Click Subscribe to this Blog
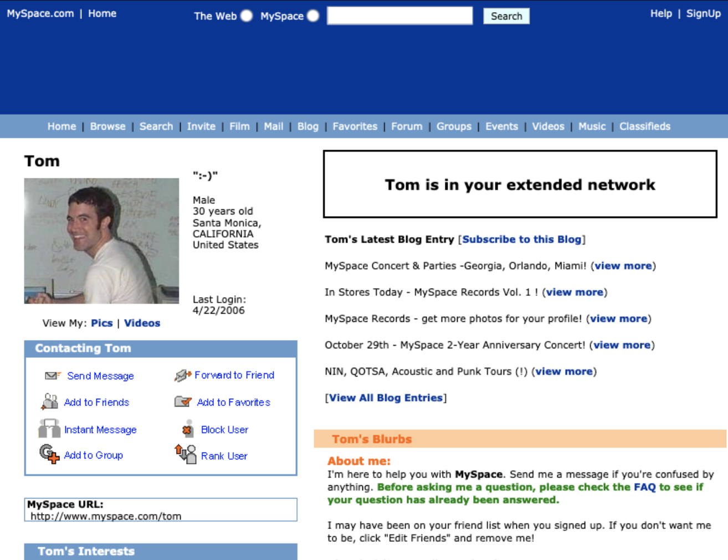728x560 pixels. (522, 239)
